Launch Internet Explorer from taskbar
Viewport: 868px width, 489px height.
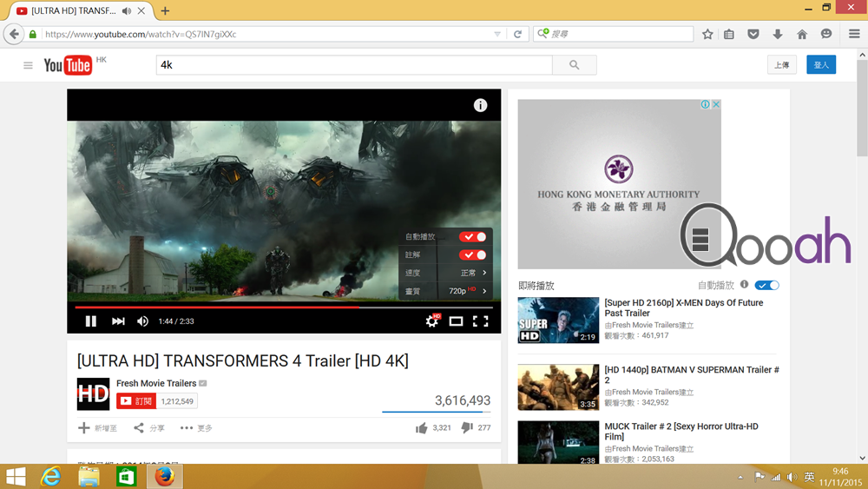[x=51, y=476]
